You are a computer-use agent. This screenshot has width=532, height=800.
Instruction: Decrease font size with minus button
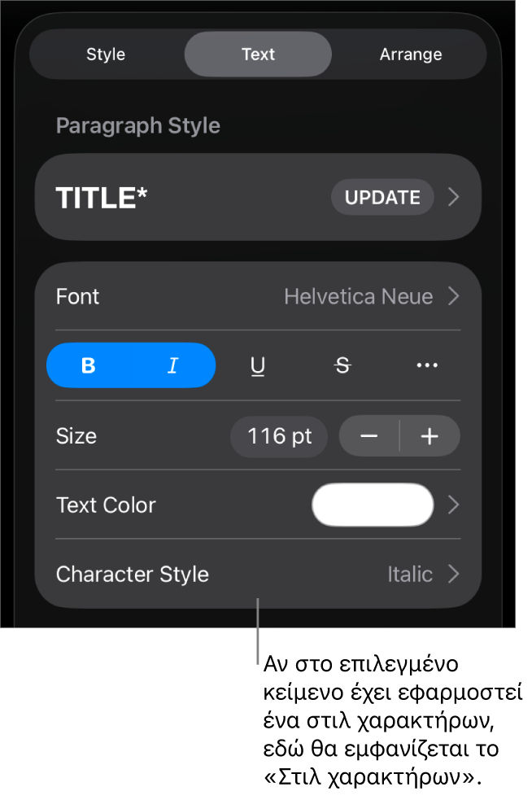click(x=369, y=436)
